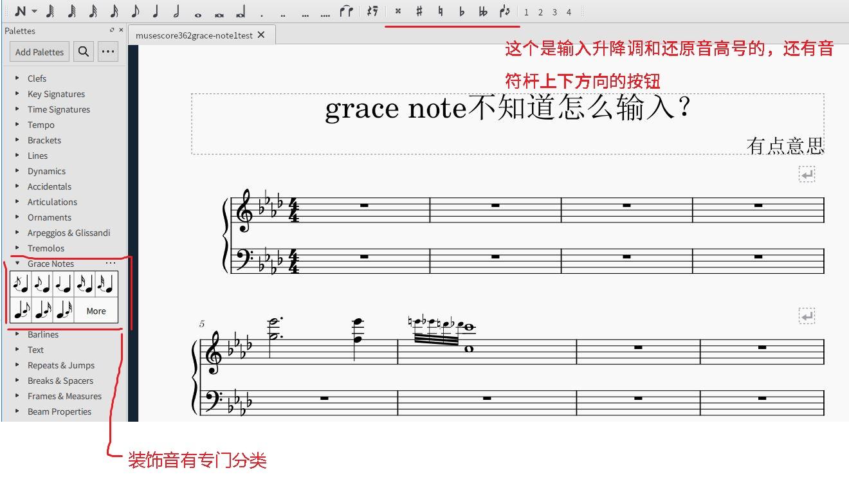Select the quarter note duration icon
Image resolution: width=849 pixels, height=504 pixels.
click(x=155, y=12)
